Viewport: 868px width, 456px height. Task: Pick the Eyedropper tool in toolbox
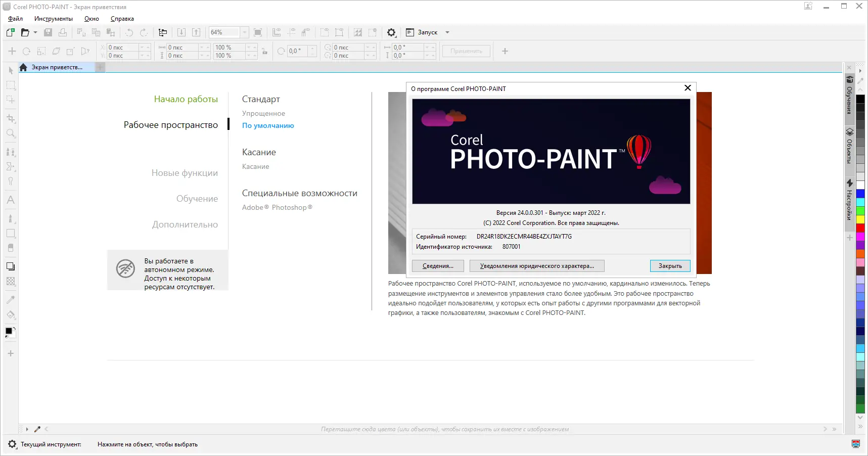[x=11, y=300]
